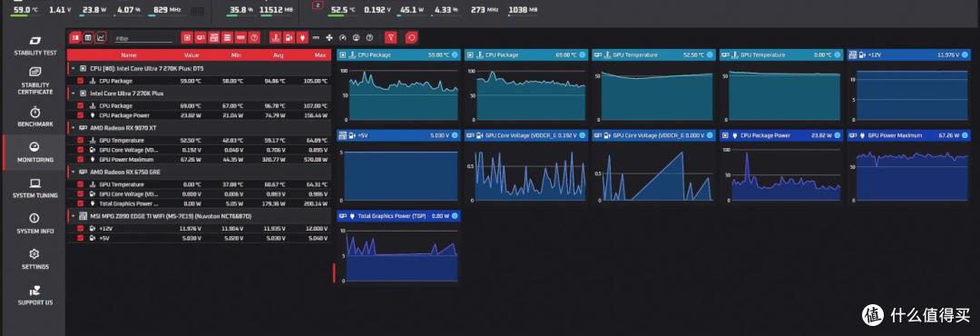Viewport: 980px width, 336px height.
Task: Uncheck CPU Package row showing 69.00 °C
Action: click(x=80, y=105)
